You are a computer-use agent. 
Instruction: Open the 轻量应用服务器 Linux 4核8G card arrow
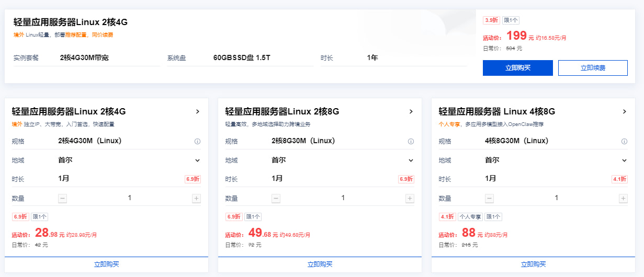pyautogui.click(x=624, y=111)
